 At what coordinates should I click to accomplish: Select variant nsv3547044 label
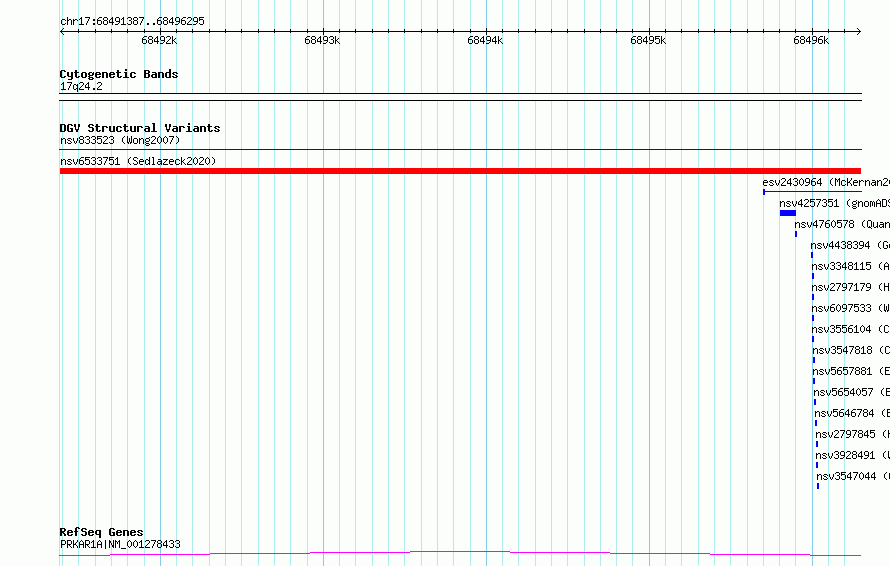[853, 476]
